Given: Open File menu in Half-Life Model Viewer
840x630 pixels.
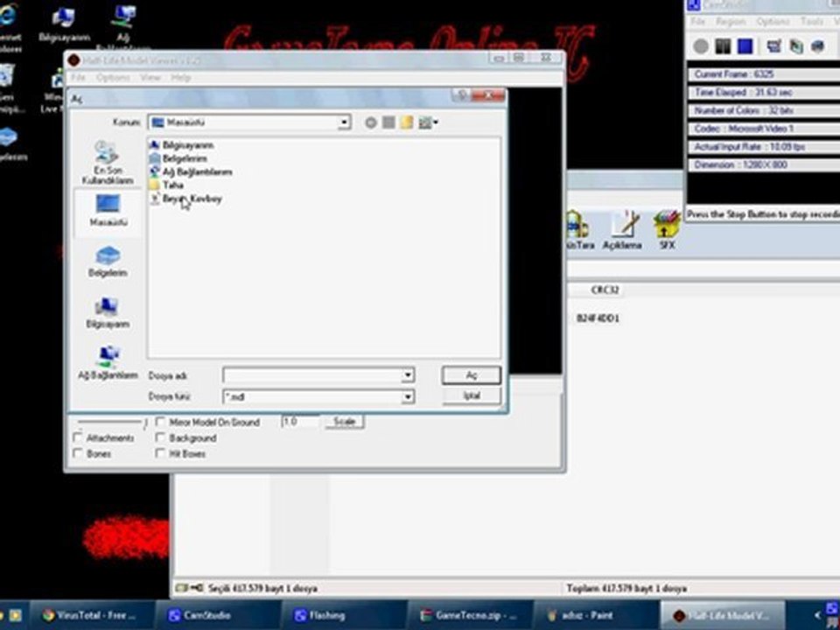Looking at the screenshot, I should (x=78, y=78).
